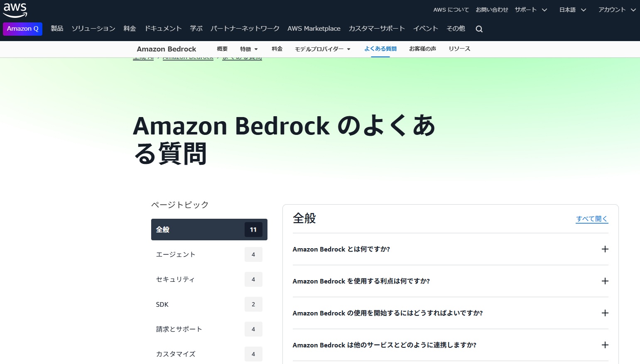Open the 学ぶ menu
The width and height of the screenshot is (640, 364).
[x=196, y=29]
